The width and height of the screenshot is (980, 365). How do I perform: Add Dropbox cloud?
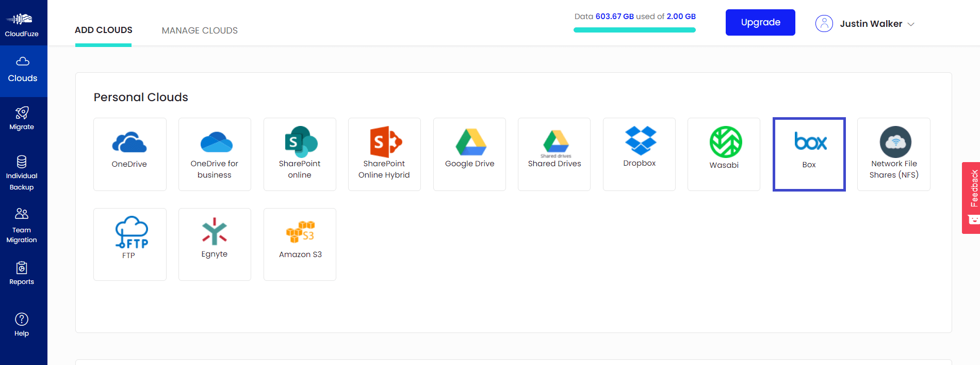point(639,154)
